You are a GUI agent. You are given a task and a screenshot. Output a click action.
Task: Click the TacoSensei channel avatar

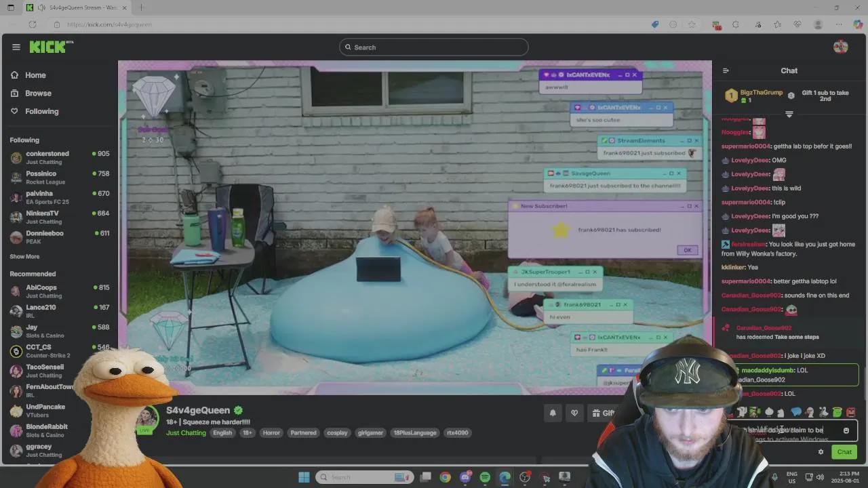pos(16,371)
